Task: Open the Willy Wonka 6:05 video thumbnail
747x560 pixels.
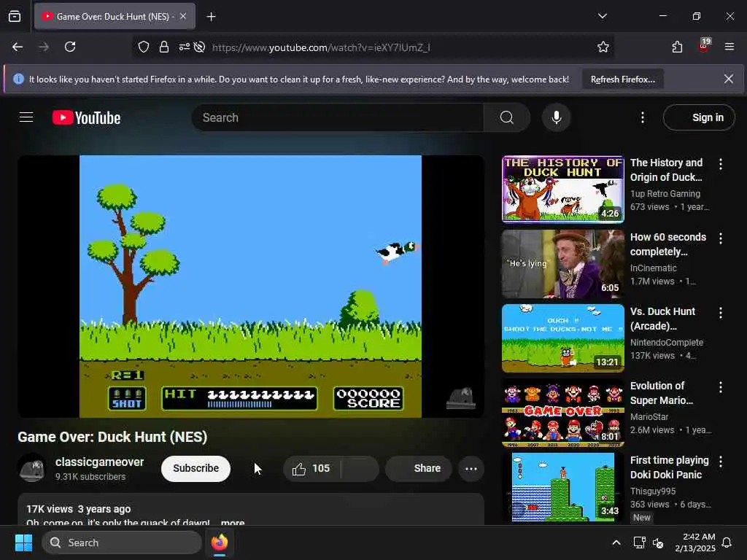Action: click(562, 264)
